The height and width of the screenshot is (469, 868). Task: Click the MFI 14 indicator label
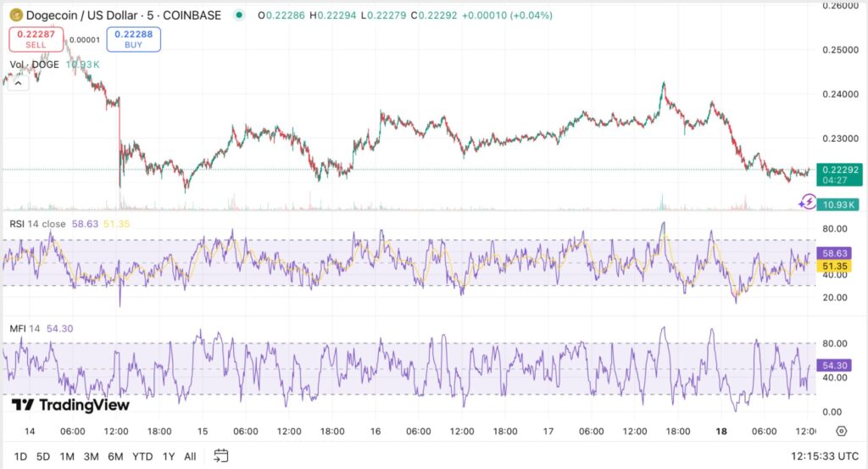(25, 328)
